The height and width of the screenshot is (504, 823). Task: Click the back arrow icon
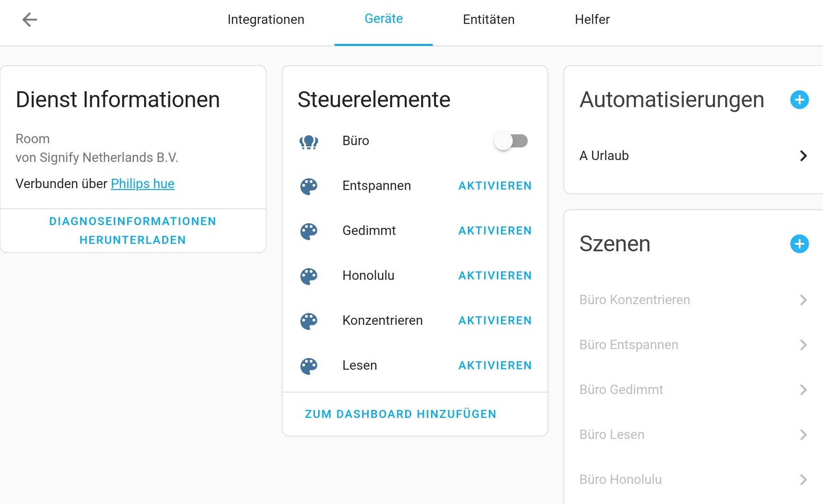(29, 20)
